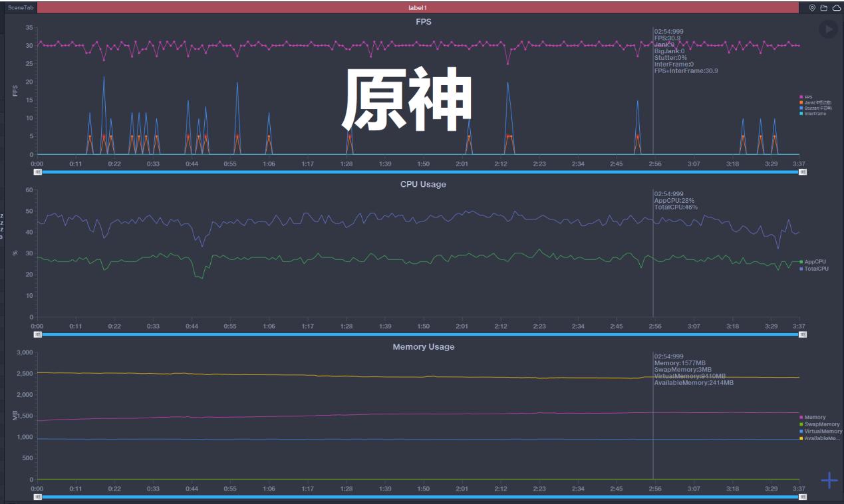
Task: Click the folder icon to open a file
Action: [823, 7]
